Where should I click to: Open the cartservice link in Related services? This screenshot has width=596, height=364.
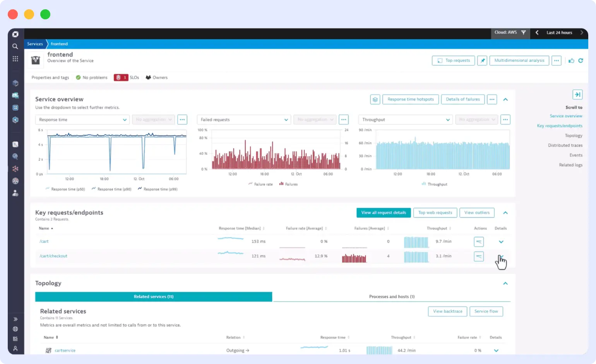pos(65,350)
